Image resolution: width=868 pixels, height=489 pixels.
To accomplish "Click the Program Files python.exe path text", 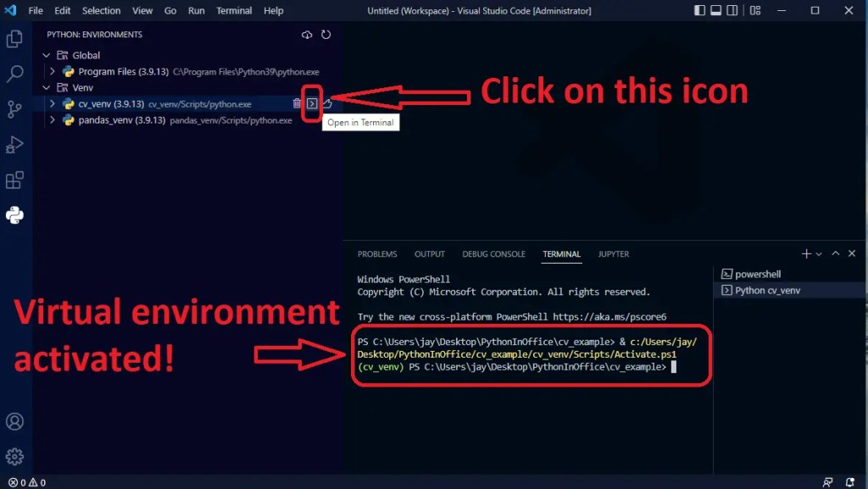I will click(x=246, y=72).
